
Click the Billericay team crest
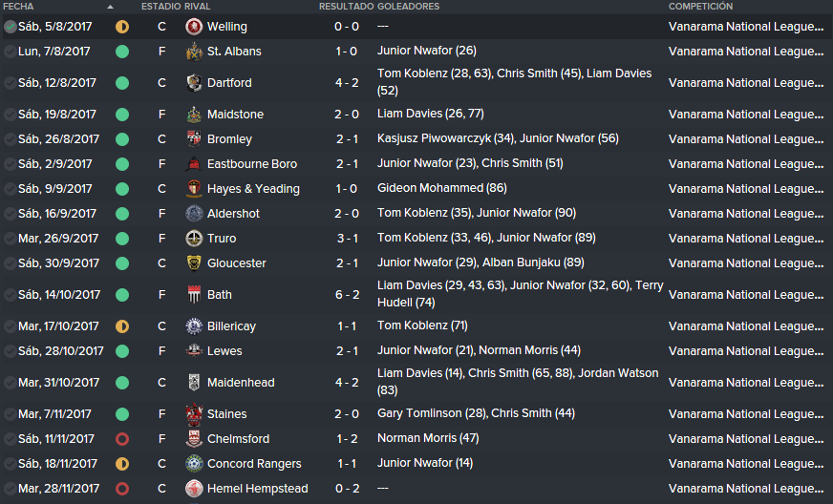[194, 326]
